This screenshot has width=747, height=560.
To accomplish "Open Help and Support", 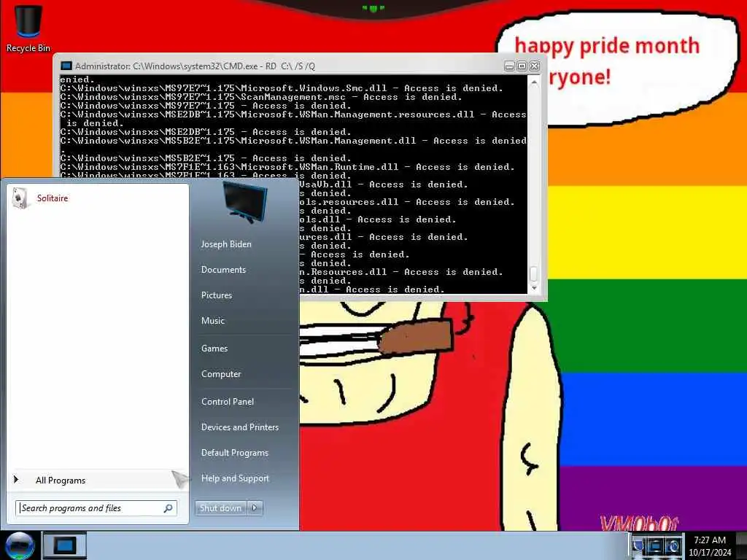I will click(x=235, y=478).
